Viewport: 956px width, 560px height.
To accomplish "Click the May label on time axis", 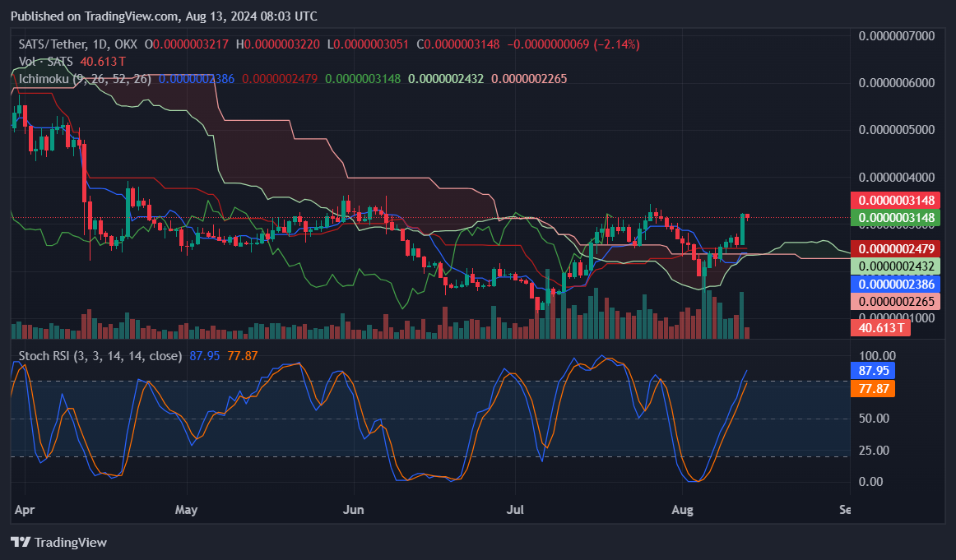I will [x=188, y=509].
